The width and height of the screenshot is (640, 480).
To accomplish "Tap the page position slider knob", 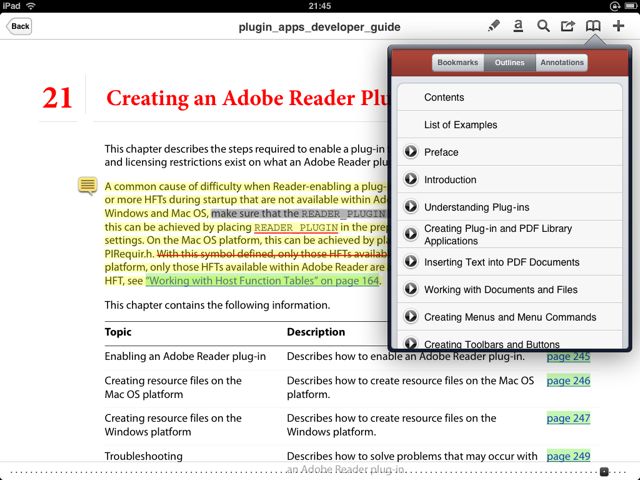I will click(x=604, y=471).
